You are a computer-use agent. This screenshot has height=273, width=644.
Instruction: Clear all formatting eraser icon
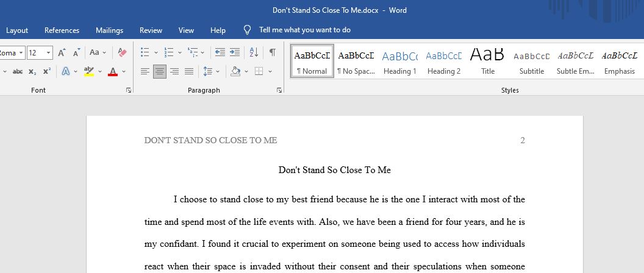122,52
